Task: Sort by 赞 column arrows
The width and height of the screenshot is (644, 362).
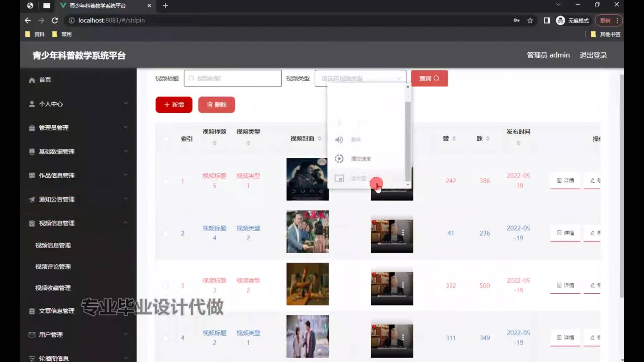Action: click(x=454, y=138)
